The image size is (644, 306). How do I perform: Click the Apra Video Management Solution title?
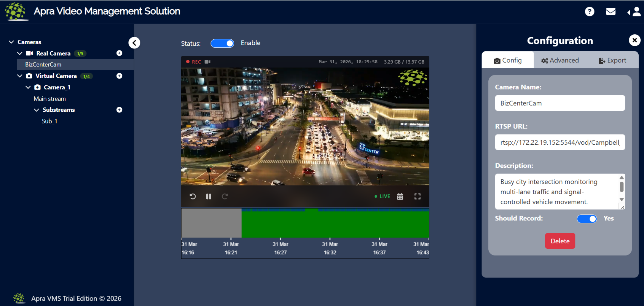107,11
